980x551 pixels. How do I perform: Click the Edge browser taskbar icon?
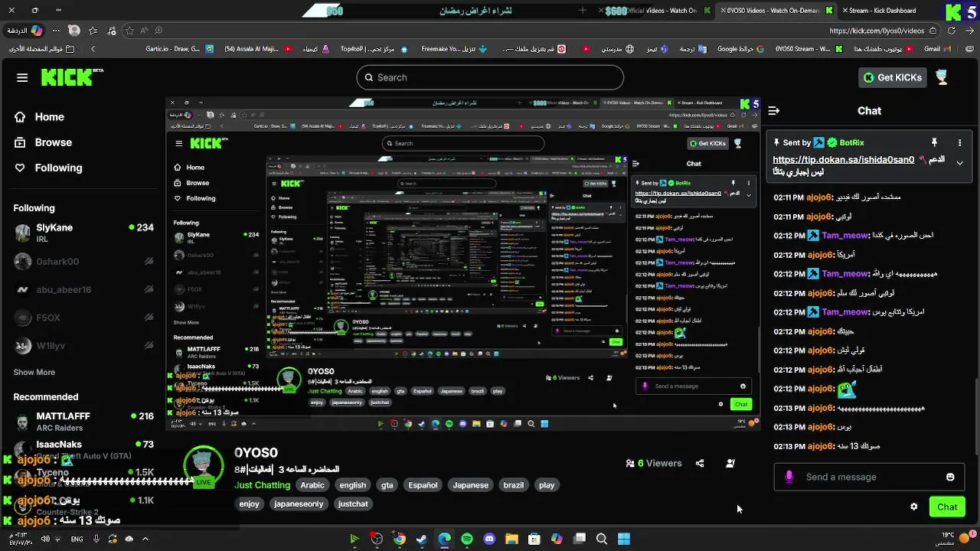pyautogui.click(x=445, y=539)
